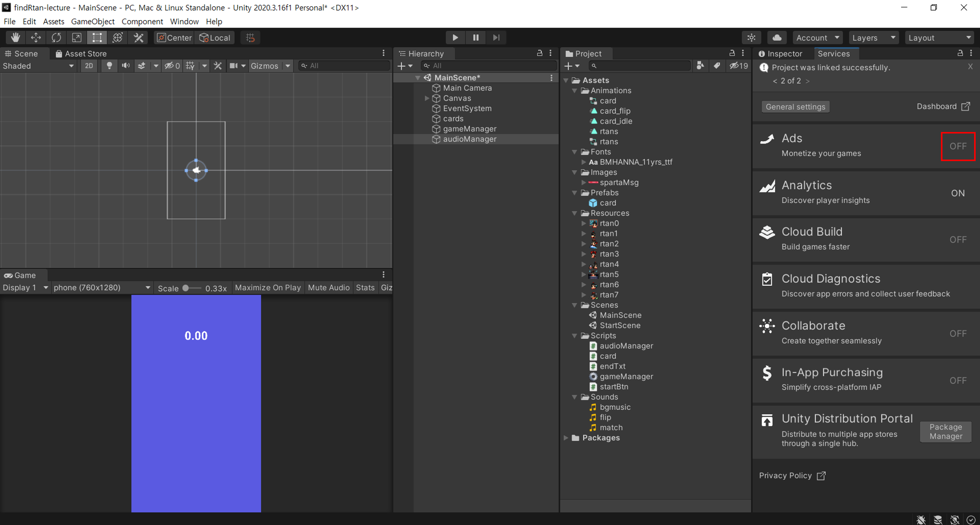Expand the Canvas object in Hierarchy
980x525 pixels.
pos(427,98)
